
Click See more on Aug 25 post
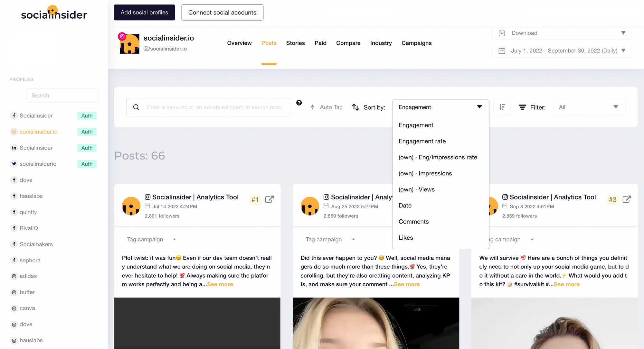pos(407,284)
